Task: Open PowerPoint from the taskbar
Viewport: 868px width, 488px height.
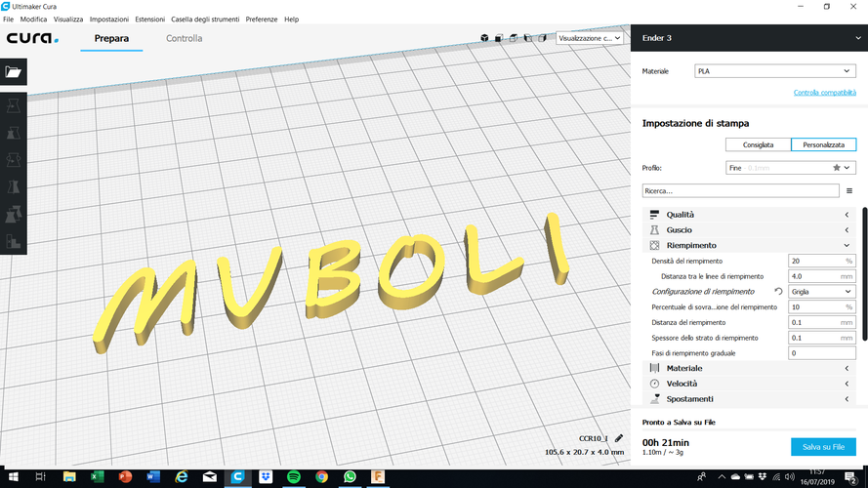Action: tap(125, 476)
